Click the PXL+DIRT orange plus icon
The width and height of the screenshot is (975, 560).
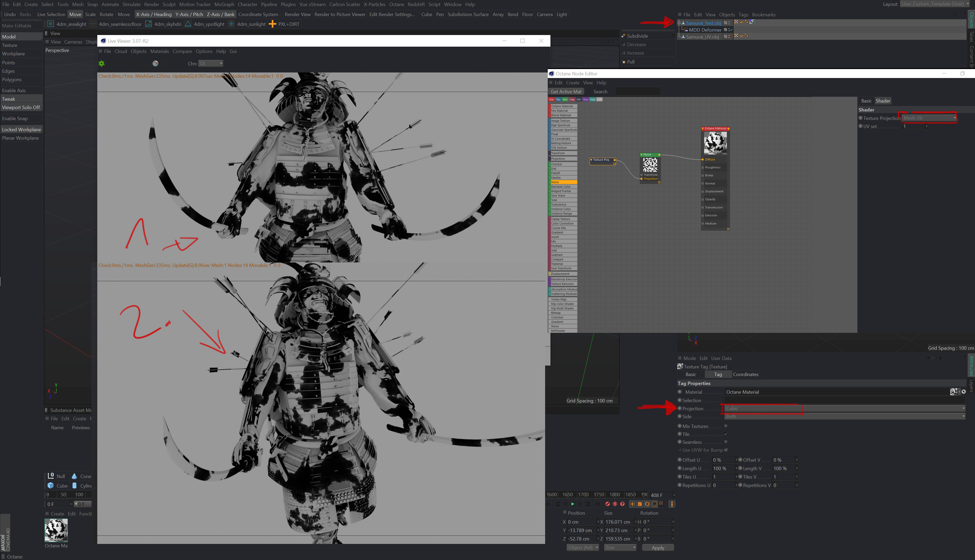coord(272,24)
